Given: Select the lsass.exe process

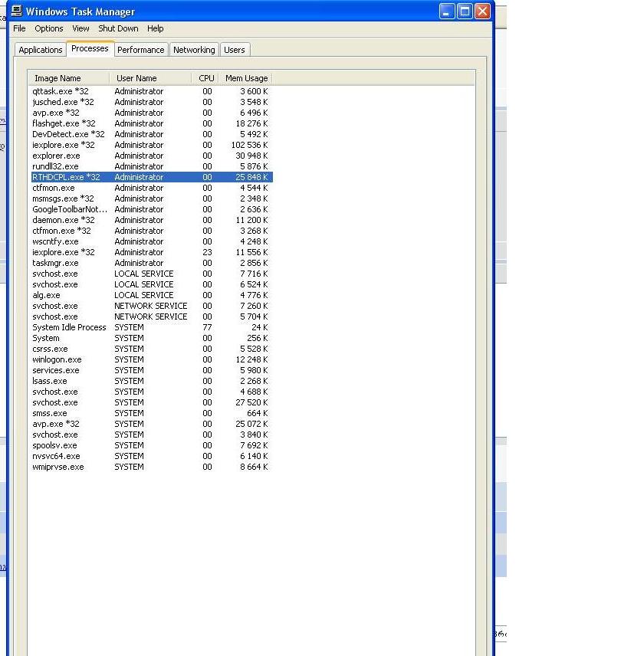Looking at the screenshot, I should click(152, 381).
